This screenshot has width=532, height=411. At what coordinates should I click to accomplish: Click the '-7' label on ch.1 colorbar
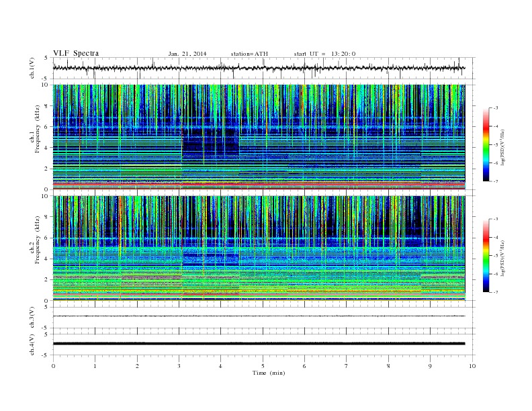pos(495,181)
